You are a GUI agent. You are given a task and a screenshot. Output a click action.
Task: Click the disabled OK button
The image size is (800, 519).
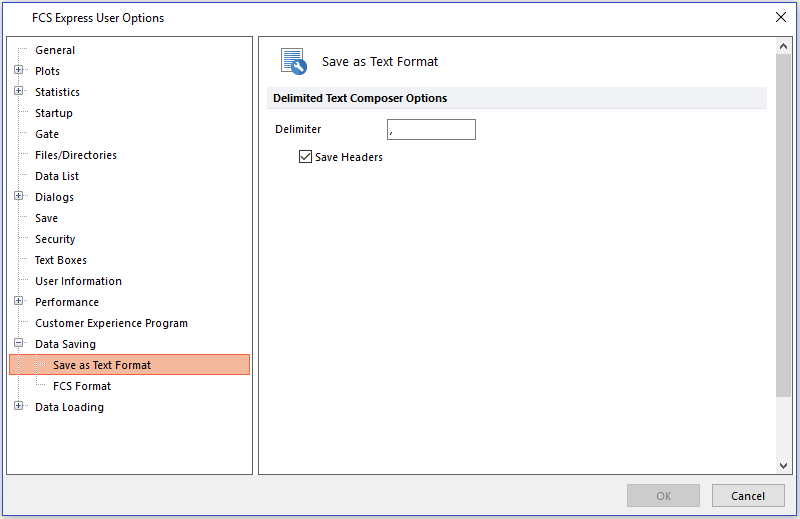click(x=663, y=496)
